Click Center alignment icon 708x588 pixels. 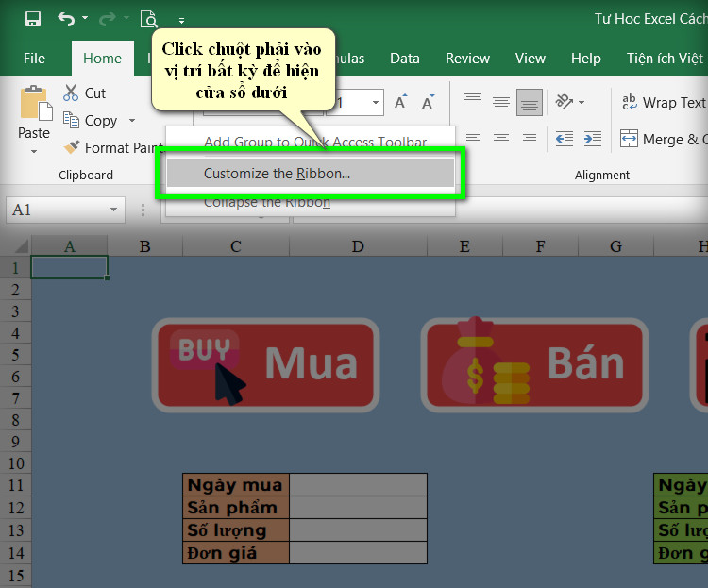coord(501,139)
